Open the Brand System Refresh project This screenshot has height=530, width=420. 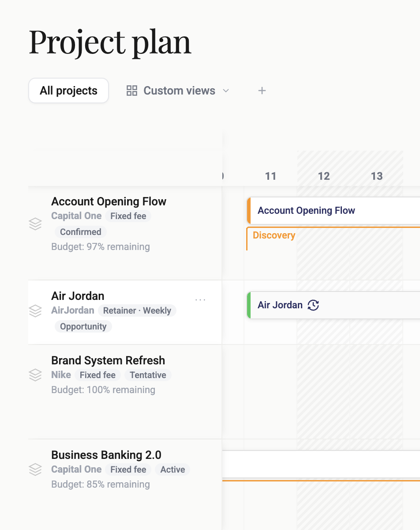(108, 360)
